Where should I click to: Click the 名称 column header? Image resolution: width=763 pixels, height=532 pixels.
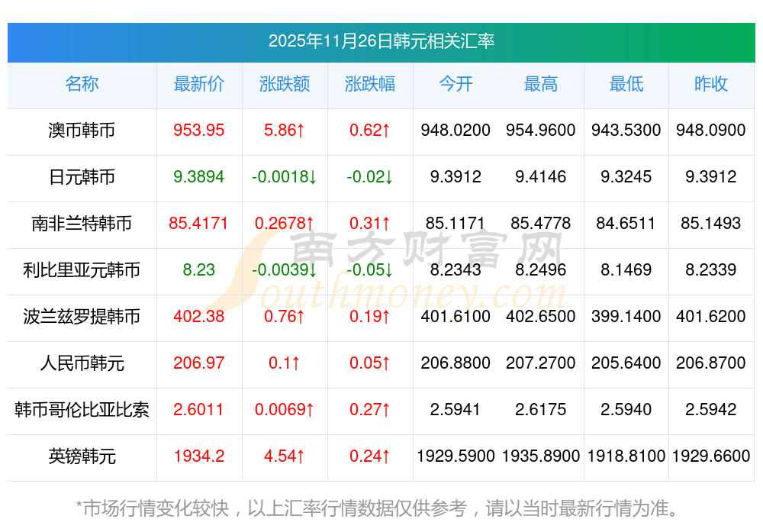point(82,85)
